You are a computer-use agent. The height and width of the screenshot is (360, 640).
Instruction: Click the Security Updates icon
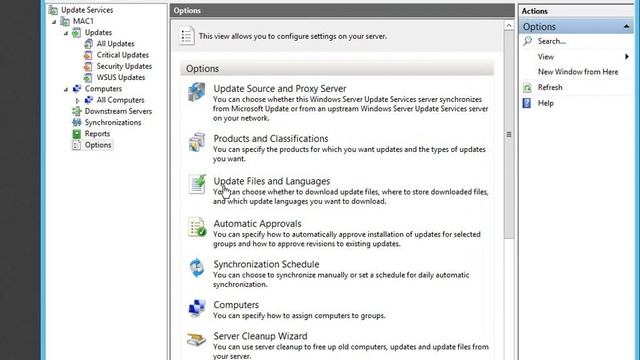click(x=88, y=66)
